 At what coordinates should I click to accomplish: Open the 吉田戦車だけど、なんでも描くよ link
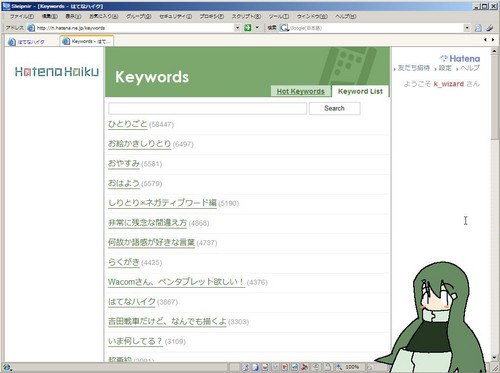coord(167,321)
